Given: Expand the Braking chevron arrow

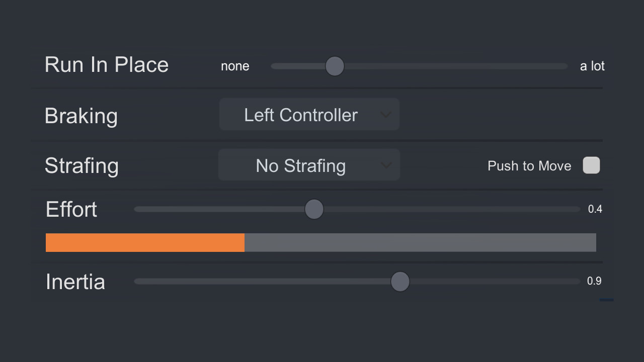Looking at the screenshot, I should coord(386,115).
